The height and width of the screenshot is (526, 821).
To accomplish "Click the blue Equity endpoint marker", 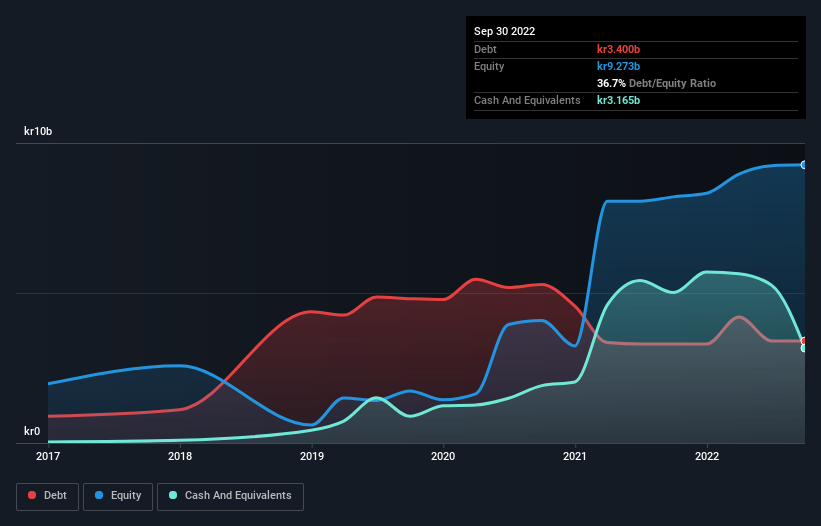I will (x=804, y=165).
